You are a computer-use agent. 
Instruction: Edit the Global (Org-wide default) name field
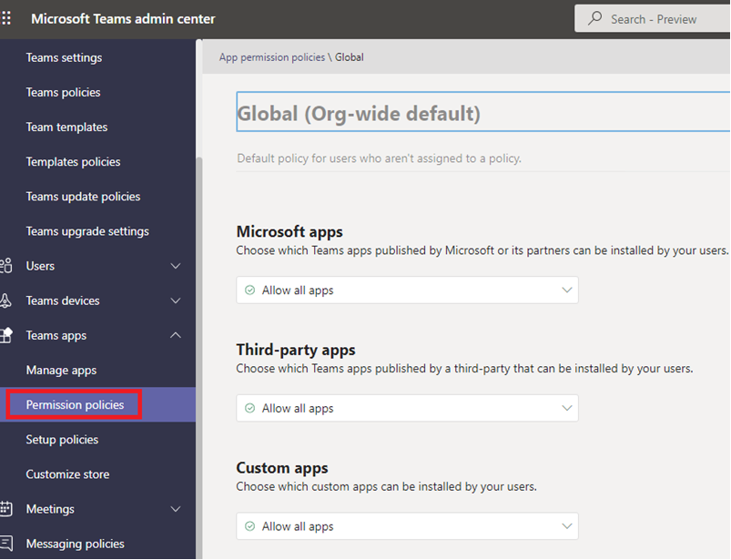point(483,112)
